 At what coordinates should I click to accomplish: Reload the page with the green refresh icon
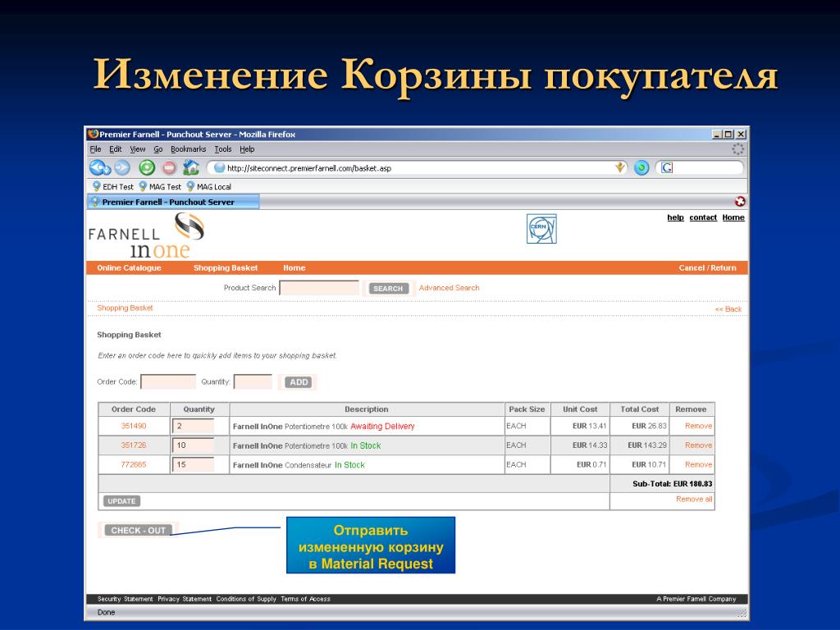pyautogui.click(x=147, y=167)
